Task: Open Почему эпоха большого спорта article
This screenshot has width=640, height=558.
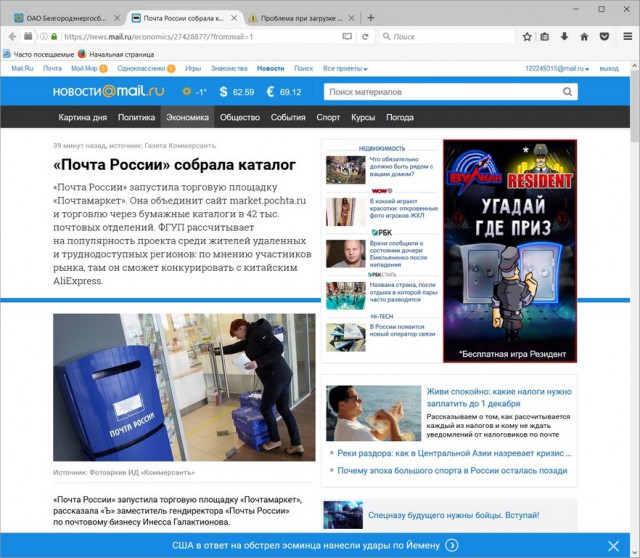Action: [x=452, y=471]
